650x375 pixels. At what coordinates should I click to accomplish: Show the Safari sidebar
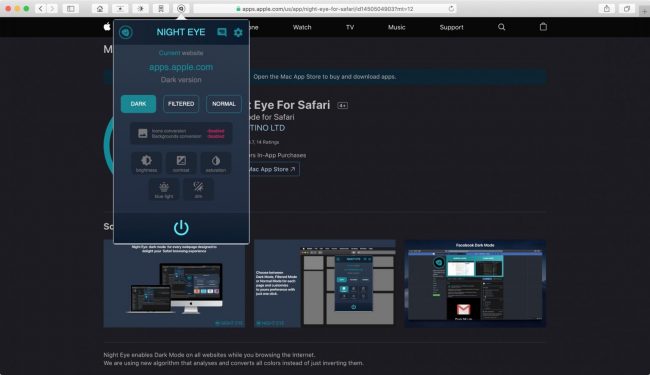coord(71,9)
